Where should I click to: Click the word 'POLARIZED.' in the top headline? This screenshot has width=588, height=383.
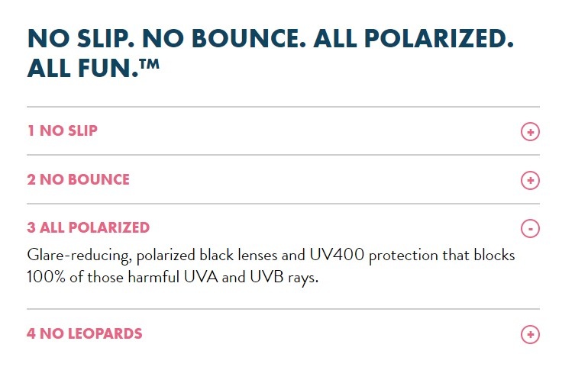(439, 38)
